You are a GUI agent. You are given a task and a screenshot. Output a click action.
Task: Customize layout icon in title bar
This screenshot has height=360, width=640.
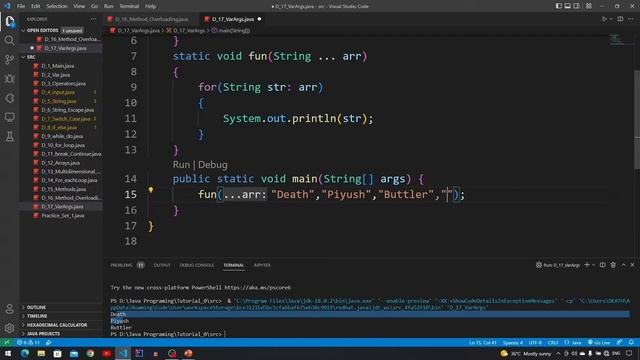(589, 6)
